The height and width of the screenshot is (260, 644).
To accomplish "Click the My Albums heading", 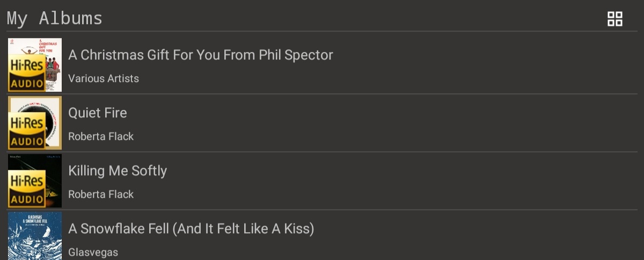I will click(x=55, y=19).
